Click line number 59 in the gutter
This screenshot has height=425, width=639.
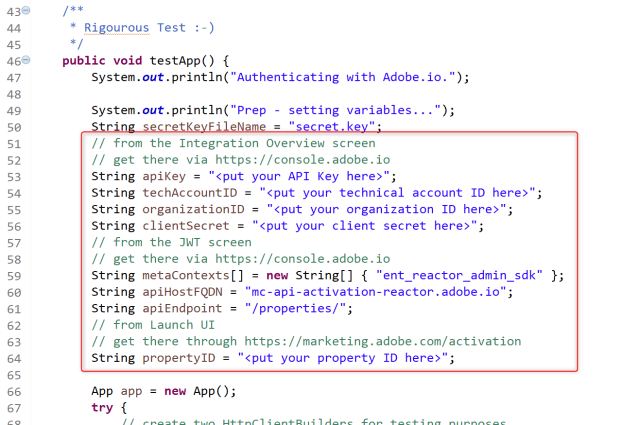pyautogui.click(x=14, y=276)
